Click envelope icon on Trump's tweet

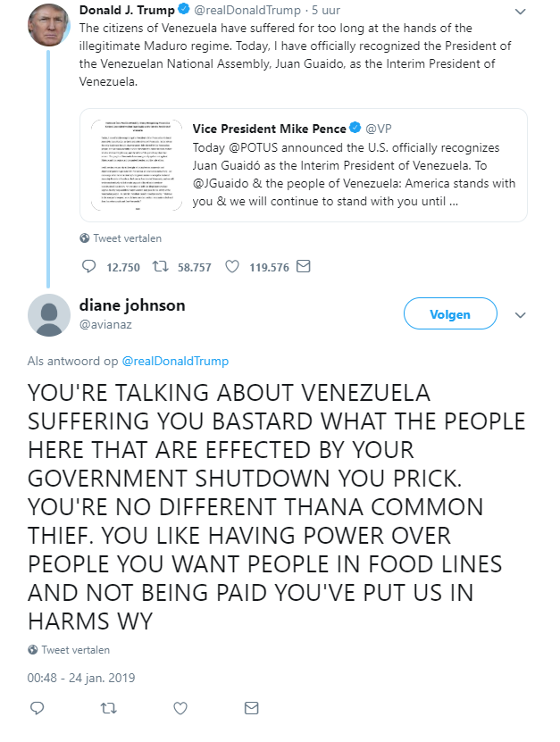303,266
